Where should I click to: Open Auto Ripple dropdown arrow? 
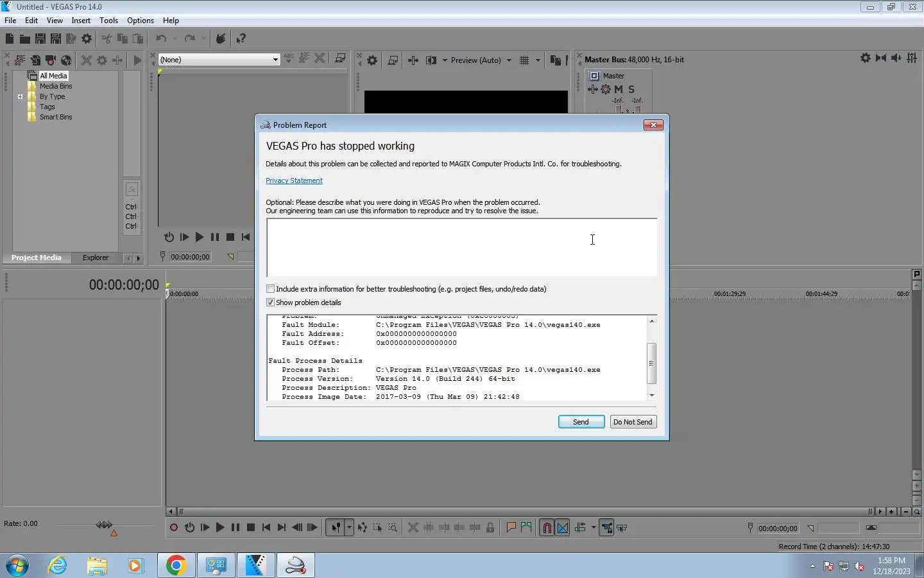pos(594,528)
